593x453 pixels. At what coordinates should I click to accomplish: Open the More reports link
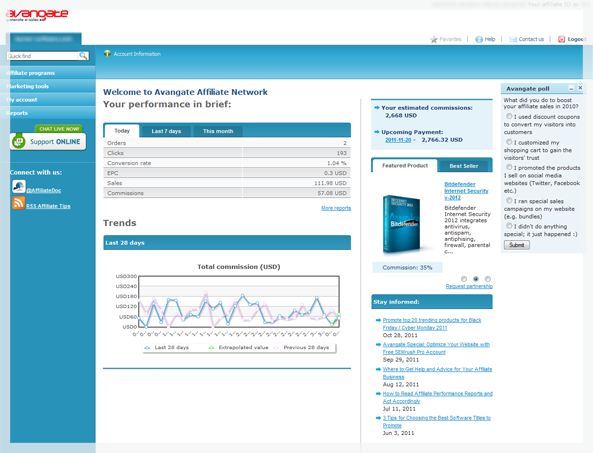[336, 208]
